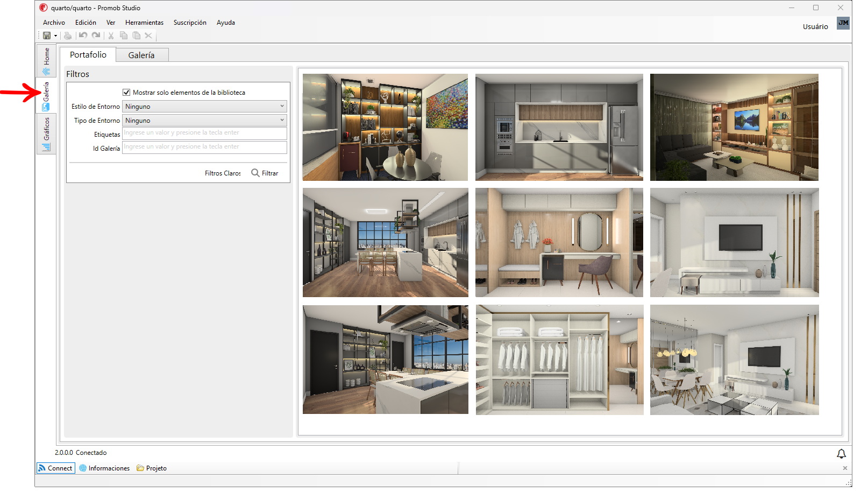The height and width of the screenshot is (499, 868).
Task: Open the Projeto bottom tab
Action: (152, 468)
